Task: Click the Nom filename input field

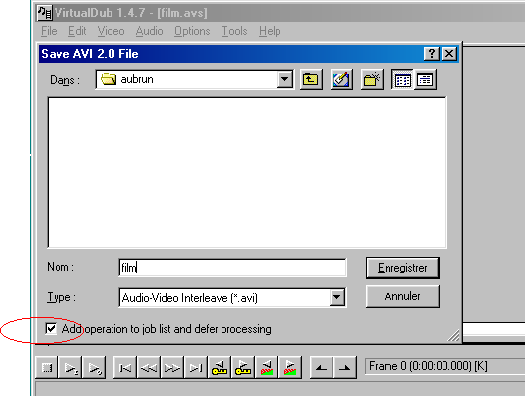Action: point(232,268)
